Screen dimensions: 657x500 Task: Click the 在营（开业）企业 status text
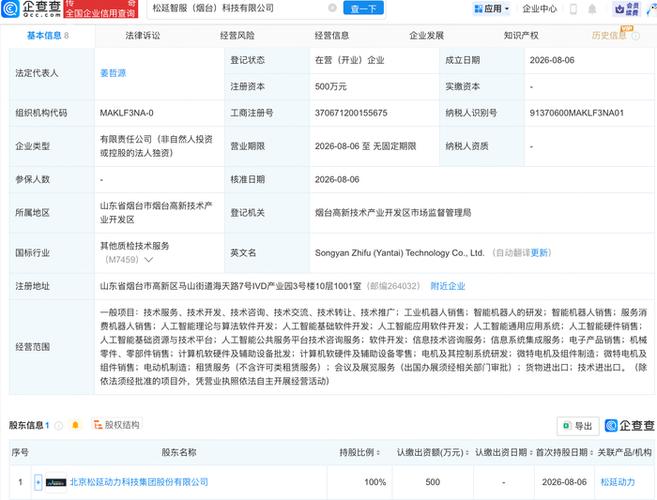(x=349, y=60)
